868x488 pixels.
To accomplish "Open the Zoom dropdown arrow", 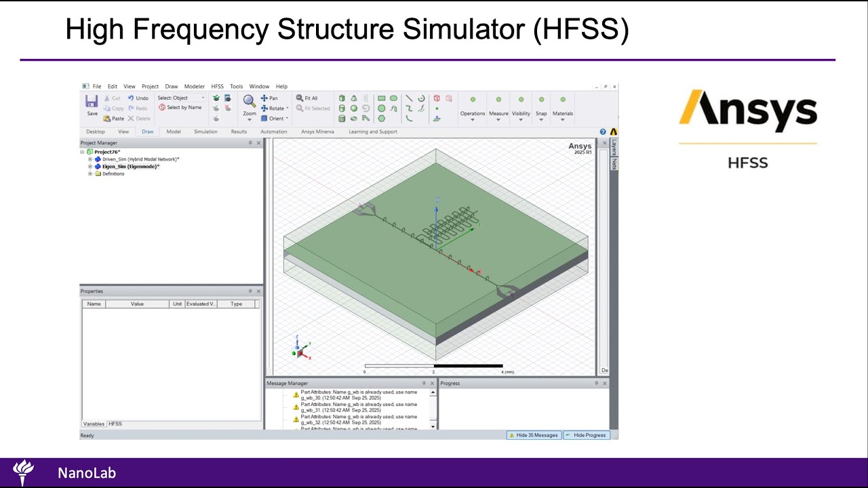I will pos(250,120).
